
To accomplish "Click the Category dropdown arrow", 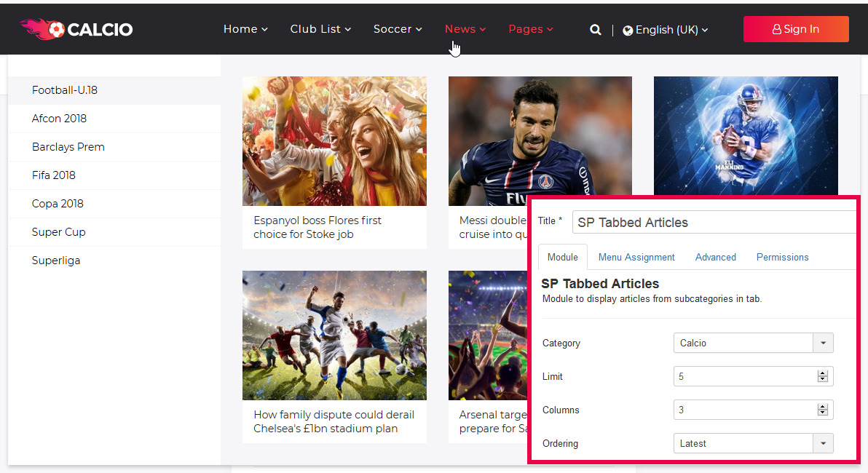I will pos(823,343).
